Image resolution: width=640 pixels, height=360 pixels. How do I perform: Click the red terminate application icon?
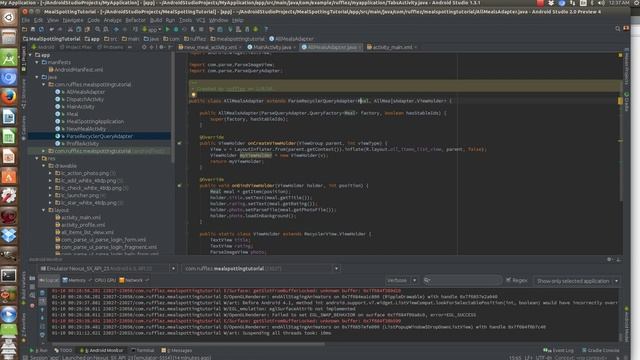[x=32, y=306]
